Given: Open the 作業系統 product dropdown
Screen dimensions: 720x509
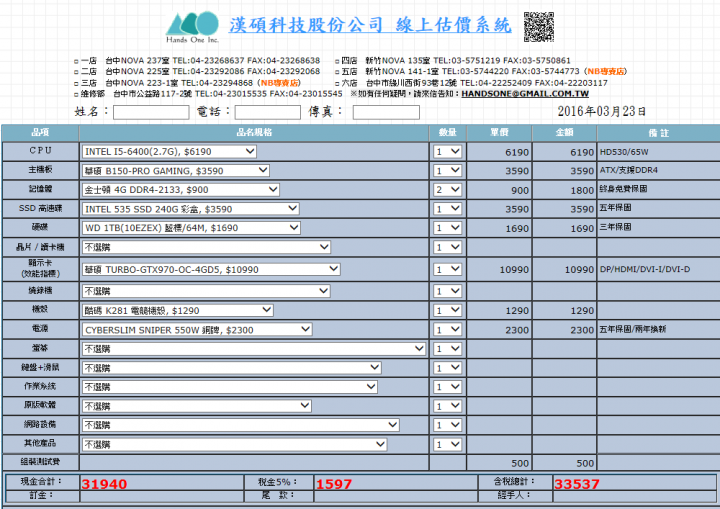Looking at the screenshot, I should click(x=230, y=387).
